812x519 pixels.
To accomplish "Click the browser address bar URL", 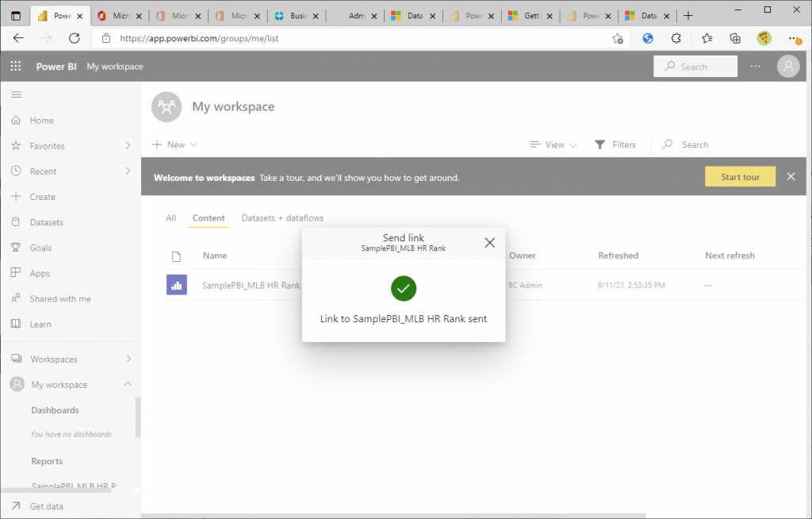I will coord(199,38).
